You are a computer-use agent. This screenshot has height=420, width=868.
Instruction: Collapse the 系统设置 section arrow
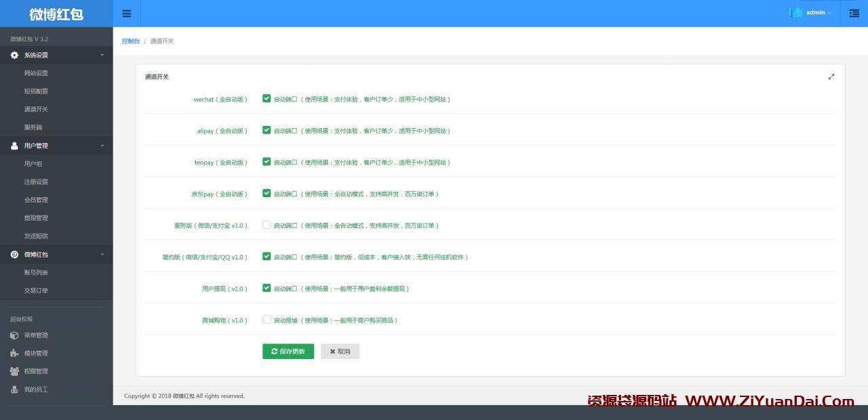pyautogui.click(x=102, y=55)
